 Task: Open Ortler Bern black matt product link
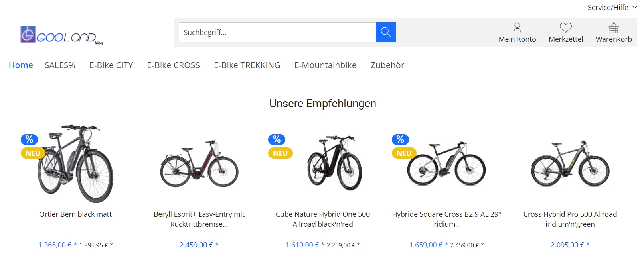pos(75,214)
